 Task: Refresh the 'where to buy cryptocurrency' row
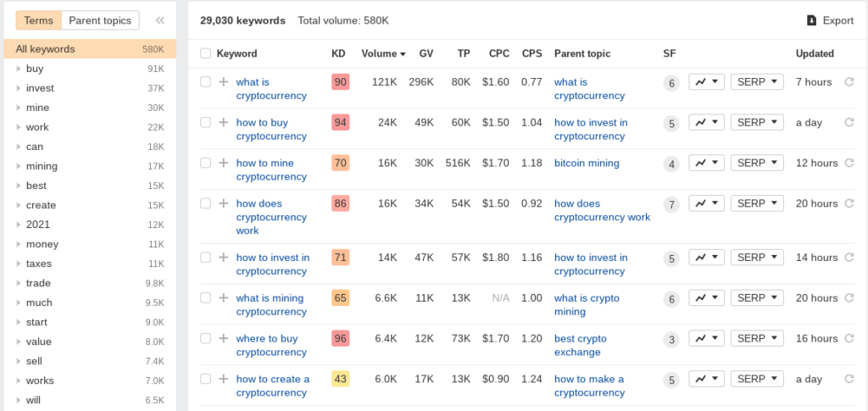(849, 338)
